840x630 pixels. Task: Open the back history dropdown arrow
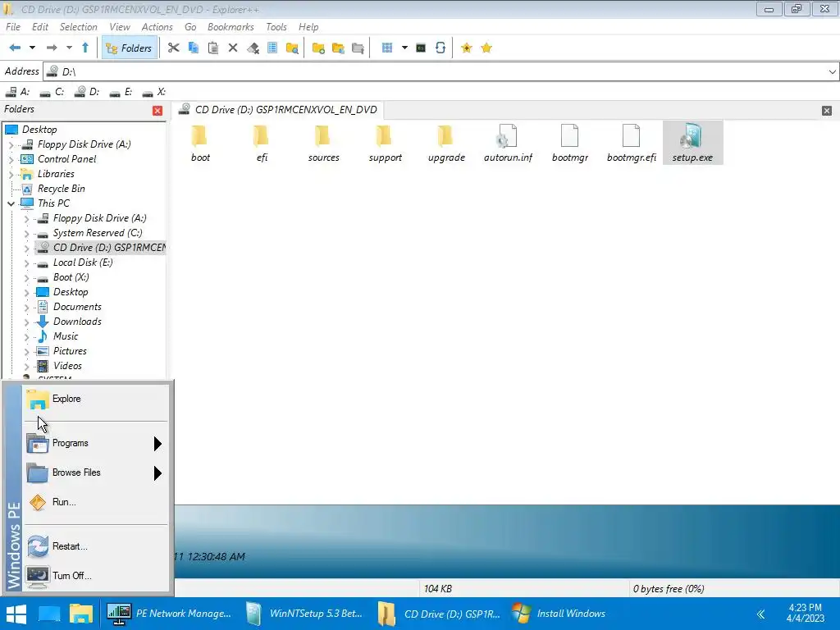[x=32, y=48]
